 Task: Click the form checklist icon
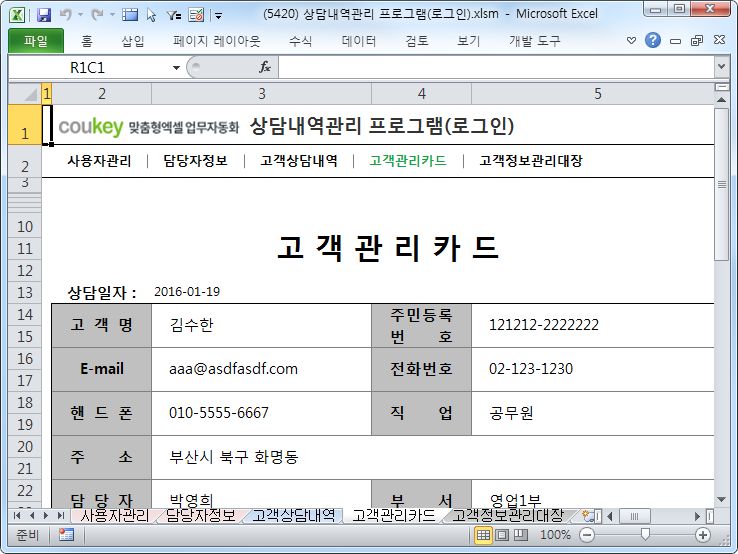coord(196,15)
